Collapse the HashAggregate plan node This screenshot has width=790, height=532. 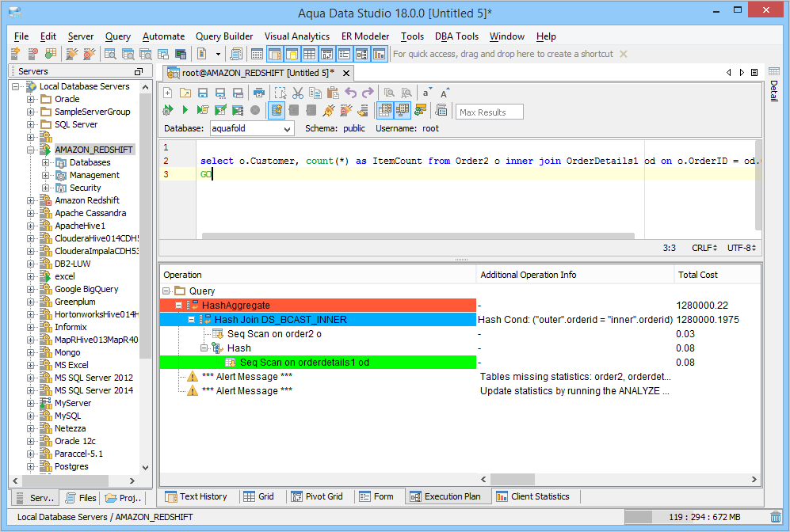coord(178,306)
